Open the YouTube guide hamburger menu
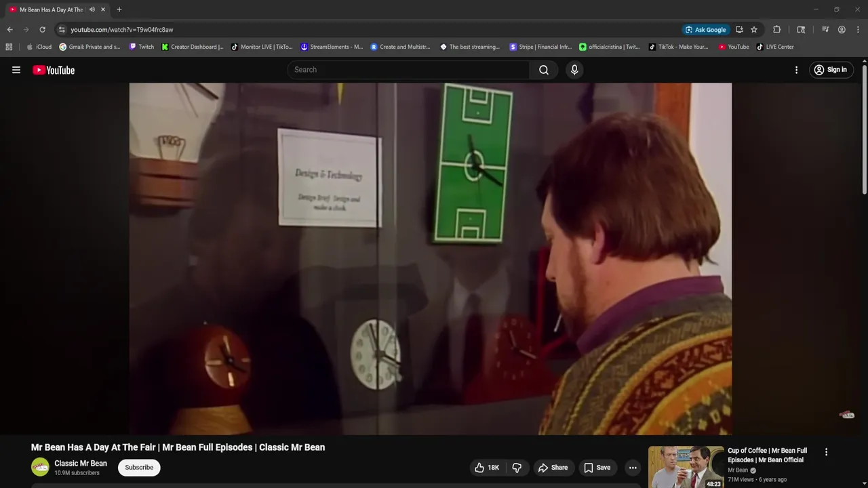This screenshot has width=868, height=488. click(16, 70)
